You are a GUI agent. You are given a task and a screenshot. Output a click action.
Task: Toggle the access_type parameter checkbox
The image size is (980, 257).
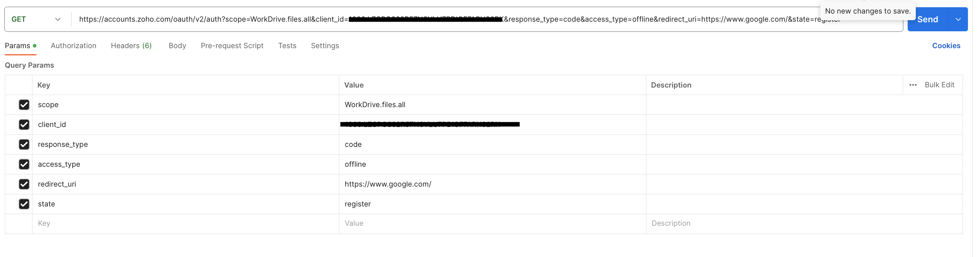(x=24, y=164)
